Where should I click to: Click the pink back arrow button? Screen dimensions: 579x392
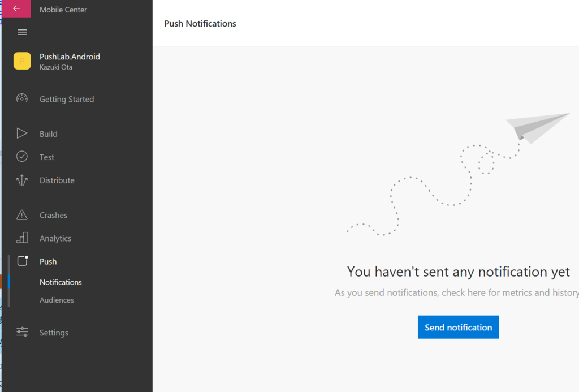(x=16, y=8)
